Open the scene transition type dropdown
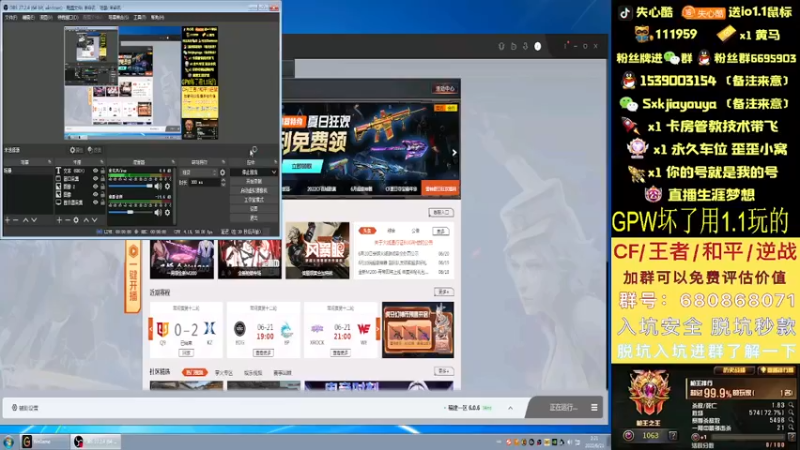The height and width of the screenshot is (450, 800). tap(199, 172)
